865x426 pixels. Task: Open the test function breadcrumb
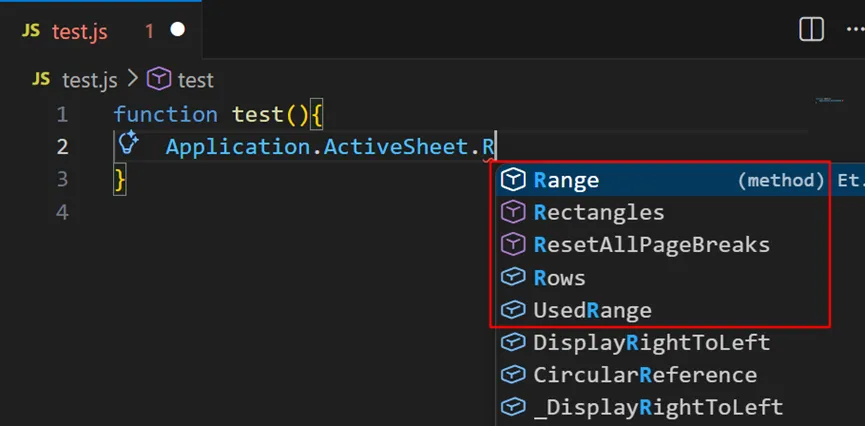coord(195,80)
